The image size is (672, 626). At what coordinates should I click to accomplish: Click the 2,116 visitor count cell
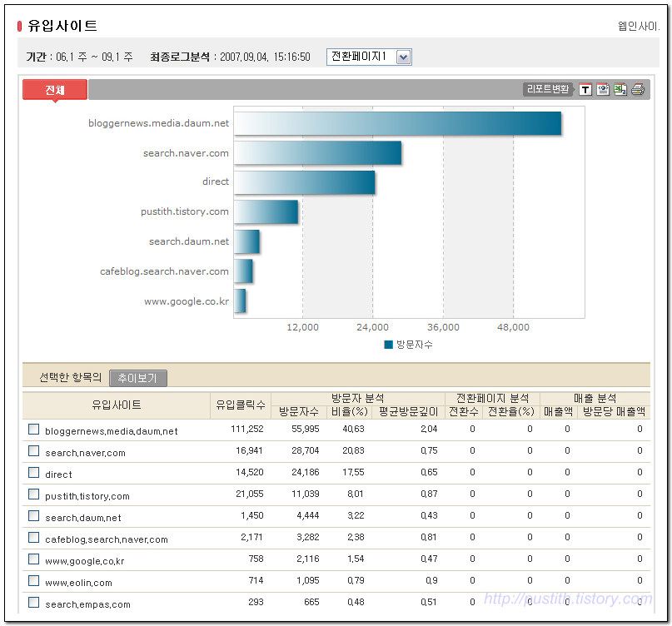pyautogui.click(x=308, y=559)
